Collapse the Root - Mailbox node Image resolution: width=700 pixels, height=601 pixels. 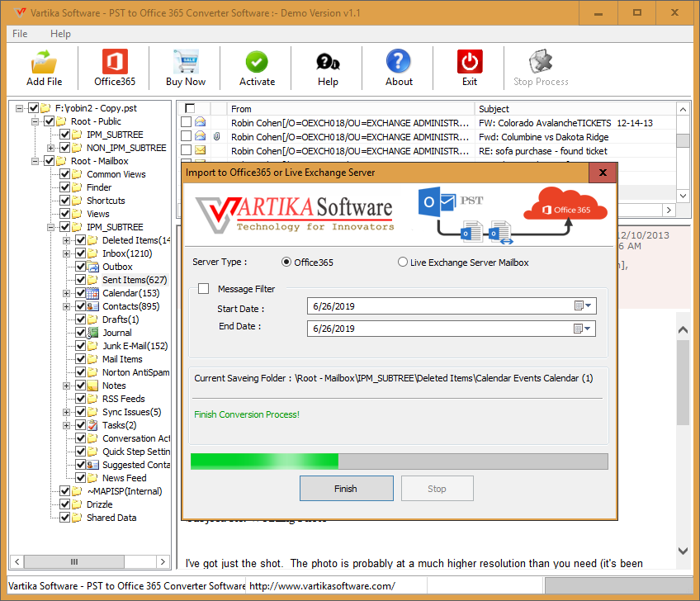click(35, 161)
